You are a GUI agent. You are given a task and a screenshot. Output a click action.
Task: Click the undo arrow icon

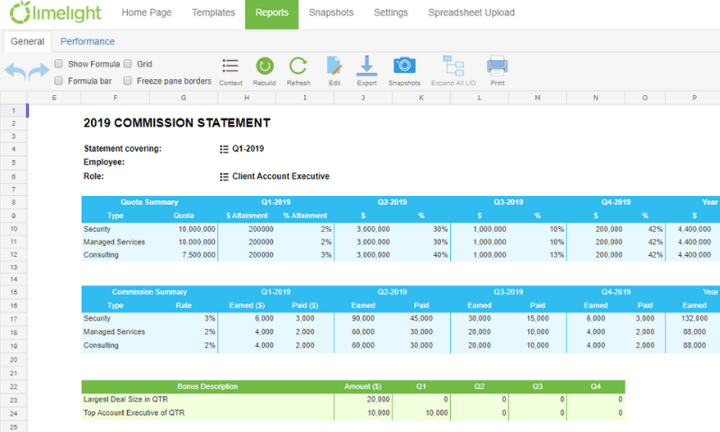tap(15, 71)
